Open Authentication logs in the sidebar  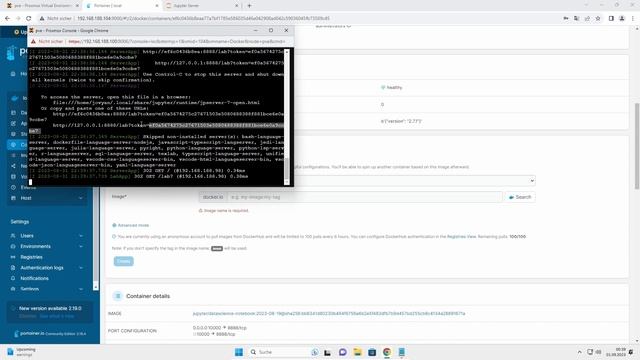click(x=42, y=268)
